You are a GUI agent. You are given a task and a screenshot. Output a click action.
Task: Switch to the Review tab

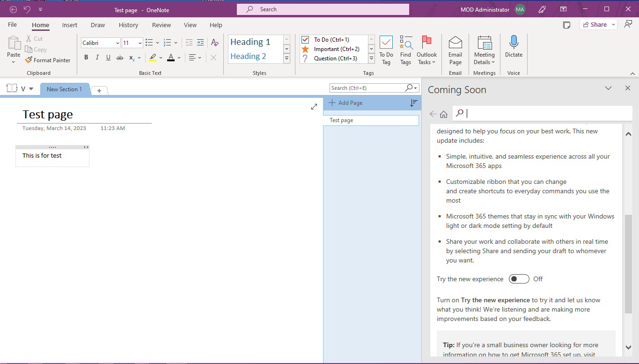point(162,25)
